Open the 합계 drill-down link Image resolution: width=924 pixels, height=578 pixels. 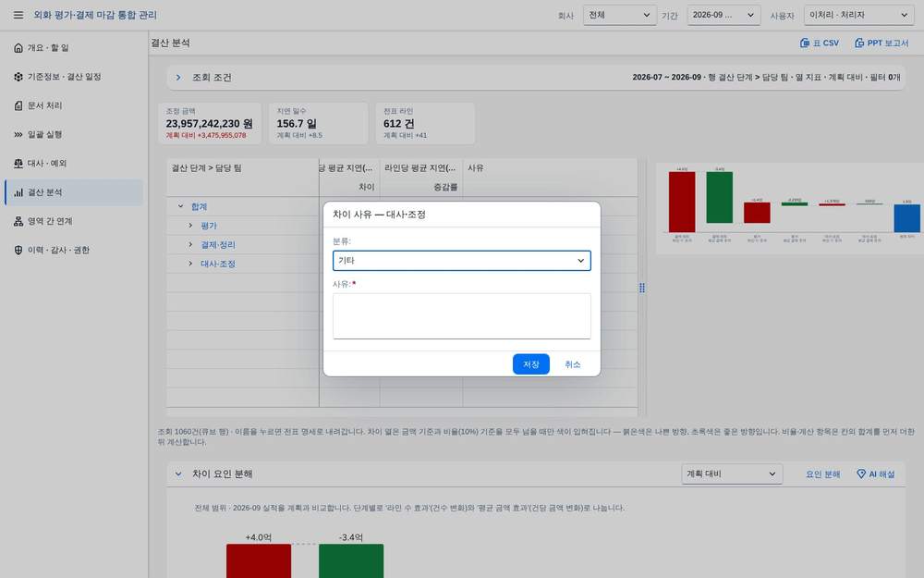[x=200, y=206]
